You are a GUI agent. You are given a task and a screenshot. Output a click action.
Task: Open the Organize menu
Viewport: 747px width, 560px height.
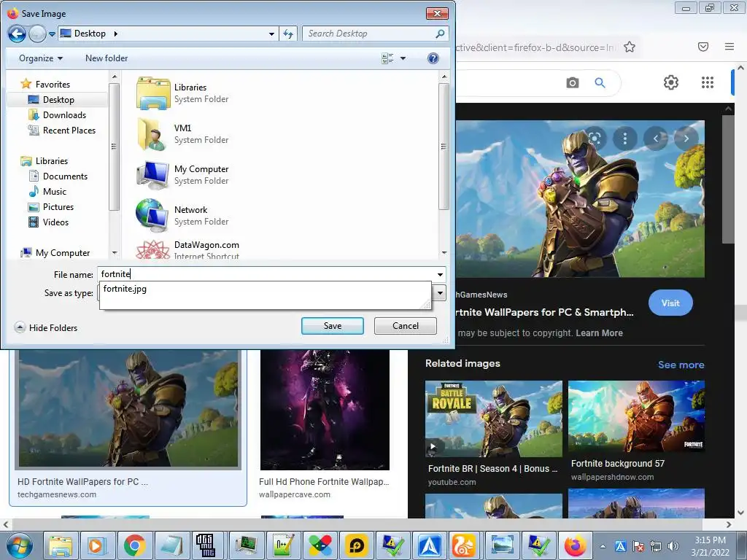41,58
